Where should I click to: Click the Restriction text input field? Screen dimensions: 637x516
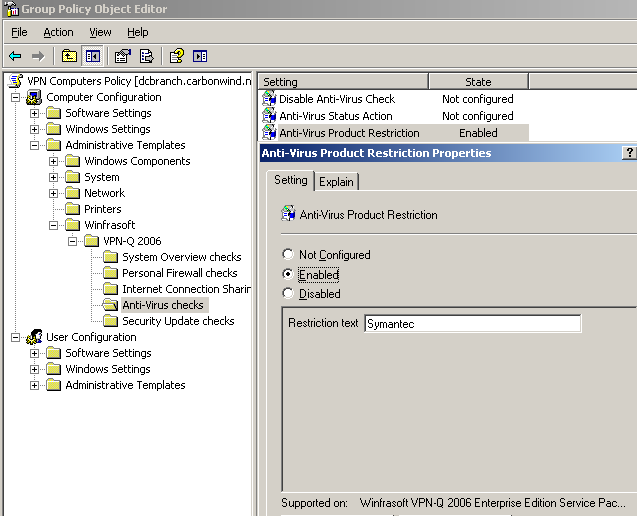[x=472, y=323]
